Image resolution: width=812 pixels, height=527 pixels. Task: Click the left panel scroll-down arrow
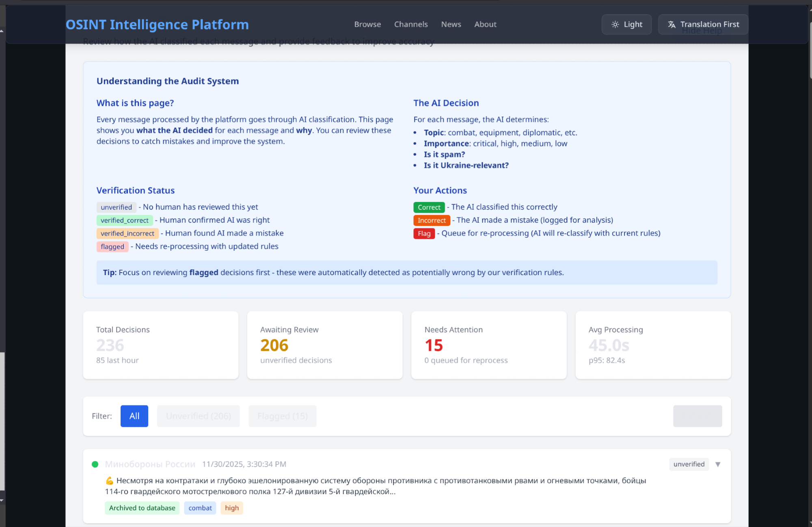[2, 500]
